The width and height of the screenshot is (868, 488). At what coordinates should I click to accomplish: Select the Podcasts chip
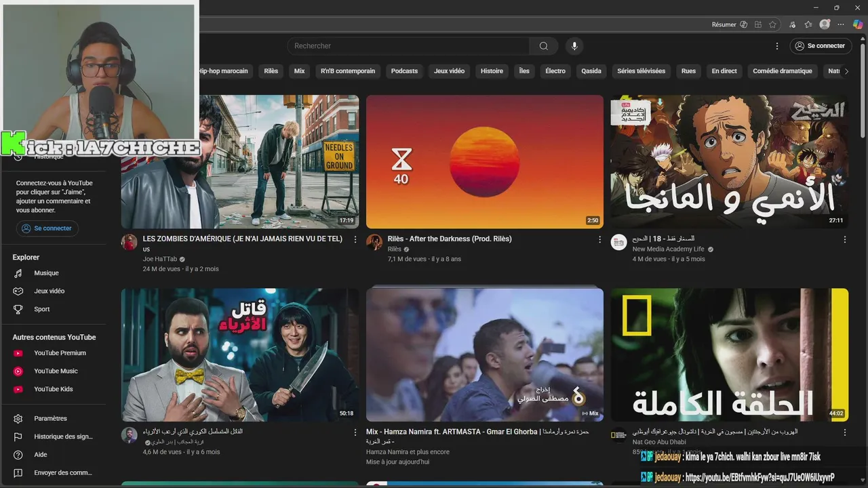coord(404,71)
